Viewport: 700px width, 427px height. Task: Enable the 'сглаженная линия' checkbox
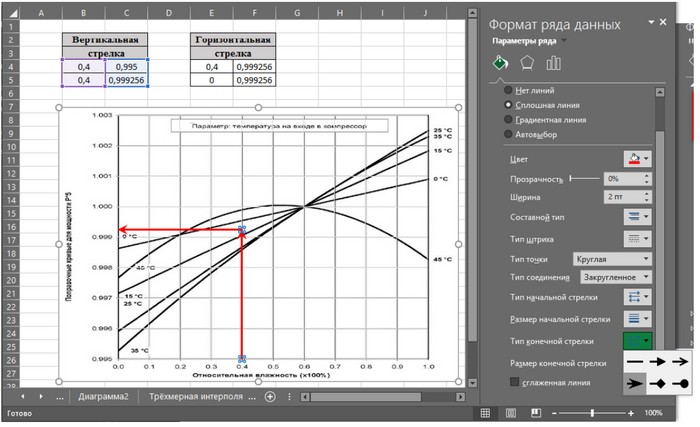click(514, 382)
